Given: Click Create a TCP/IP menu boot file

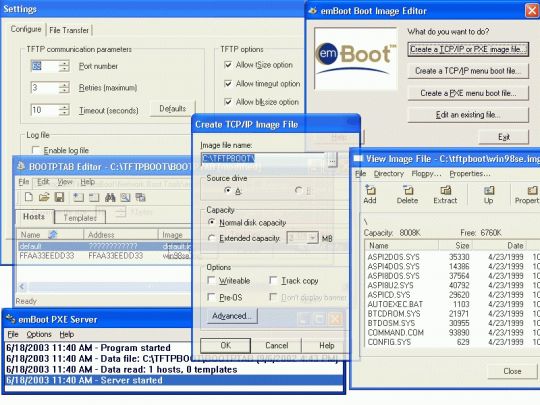Looking at the screenshot, I should (468, 71).
